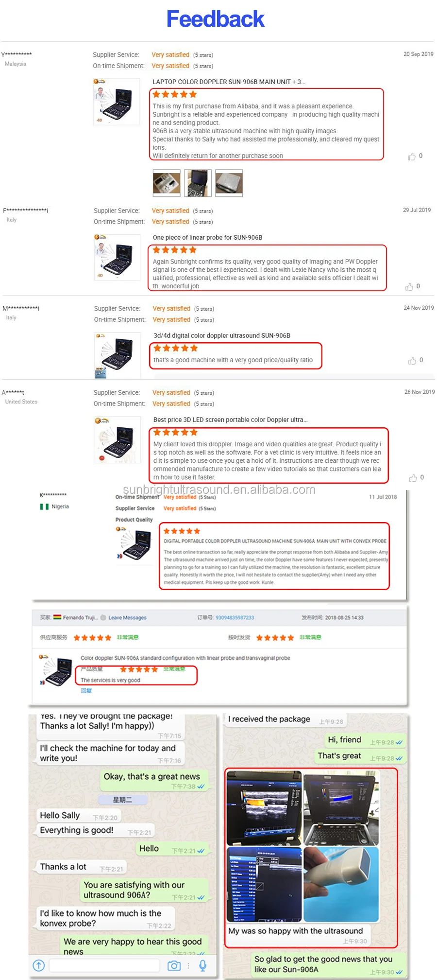
Task: Open first review photo of packaged box
Action: (x=167, y=183)
